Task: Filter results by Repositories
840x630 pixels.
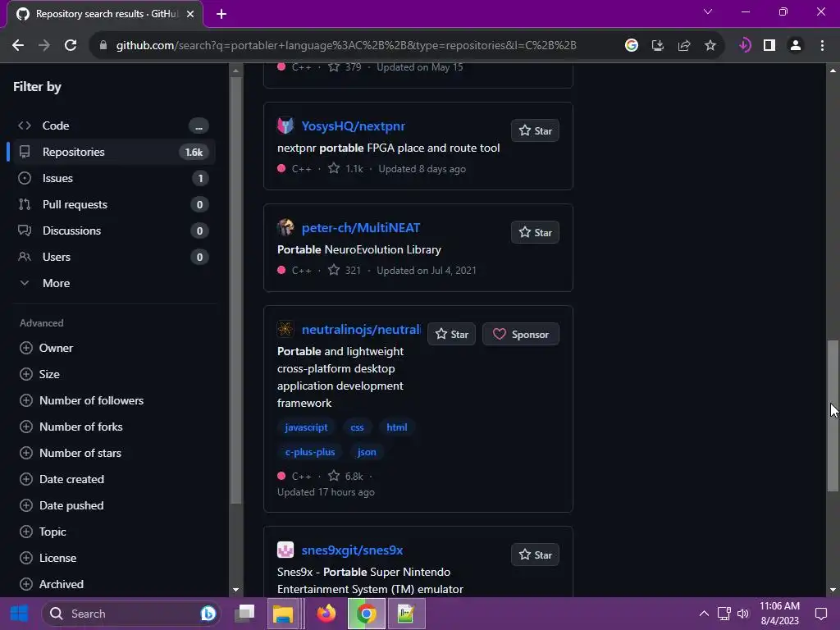Action: [x=113, y=152]
